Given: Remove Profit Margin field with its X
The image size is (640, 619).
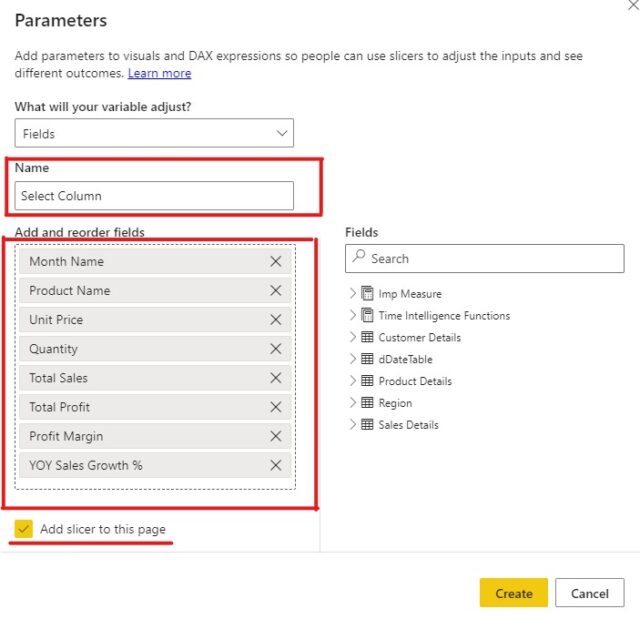Looking at the screenshot, I should click(x=276, y=436).
